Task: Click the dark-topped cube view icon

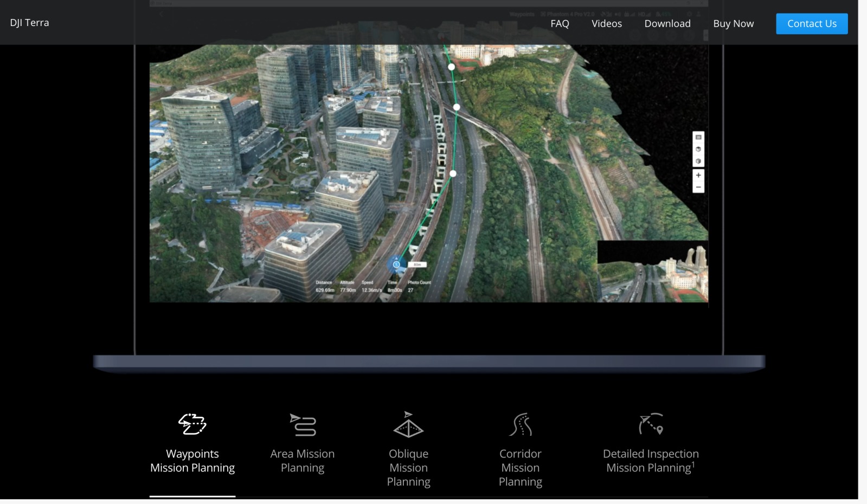Action: coord(698,149)
